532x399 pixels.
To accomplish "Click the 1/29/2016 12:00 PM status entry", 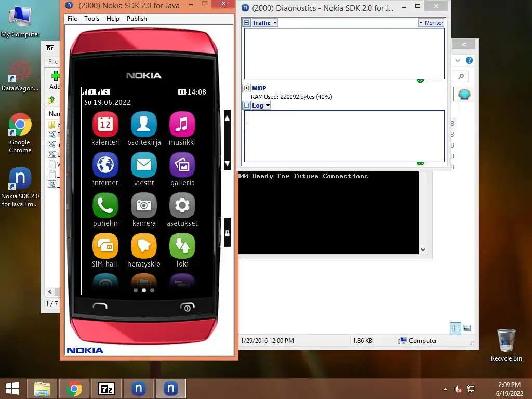I will [x=268, y=341].
